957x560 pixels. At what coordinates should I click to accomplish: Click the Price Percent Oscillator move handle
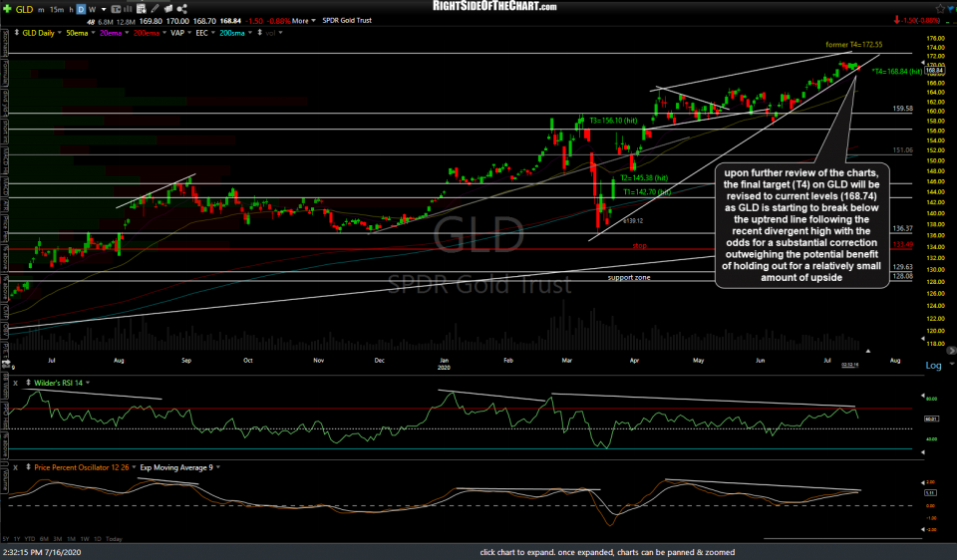coord(28,468)
